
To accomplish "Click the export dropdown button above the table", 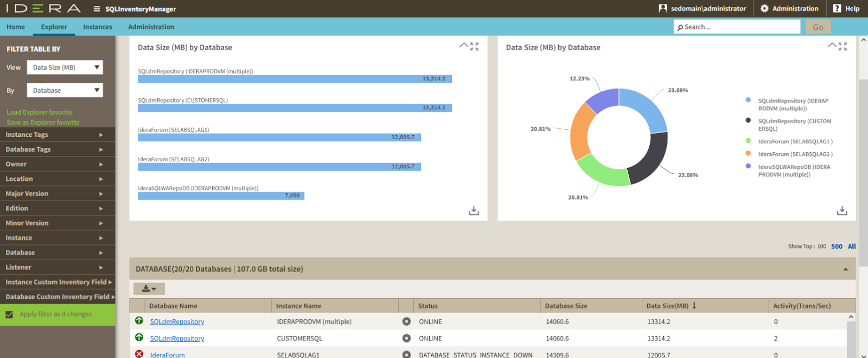I will (149, 288).
